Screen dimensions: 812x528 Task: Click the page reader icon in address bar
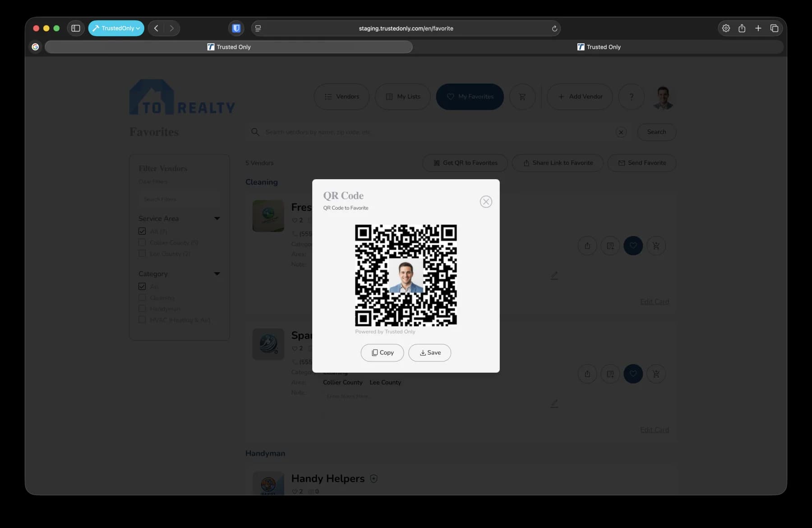pyautogui.click(x=258, y=28)
